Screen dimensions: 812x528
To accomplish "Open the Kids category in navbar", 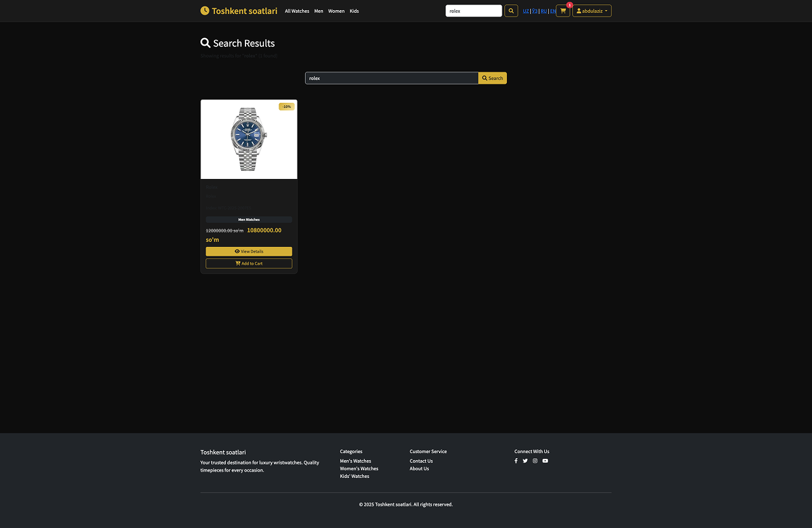I will click(354, 11).
